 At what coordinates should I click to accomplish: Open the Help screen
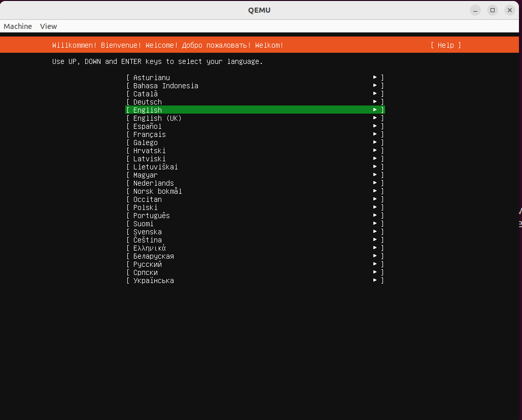tap(445, 45)
